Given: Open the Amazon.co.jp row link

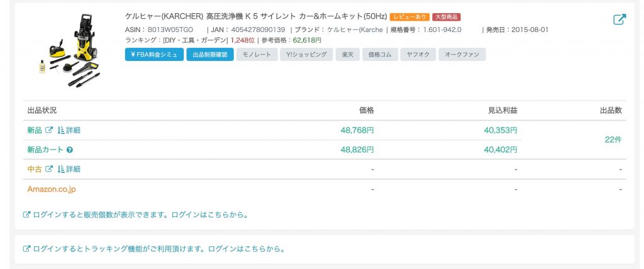Looking at the screenshot, I should tap(52, 189).
